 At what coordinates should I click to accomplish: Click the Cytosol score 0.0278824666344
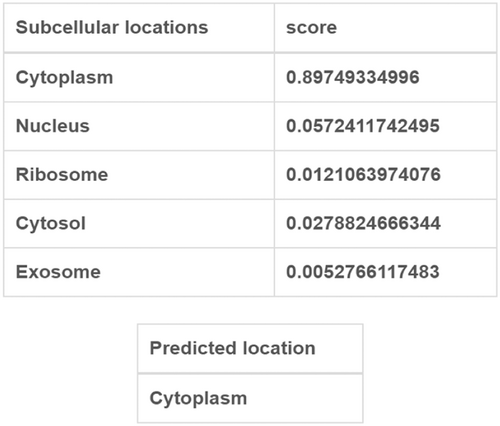(x=363, y=223)
